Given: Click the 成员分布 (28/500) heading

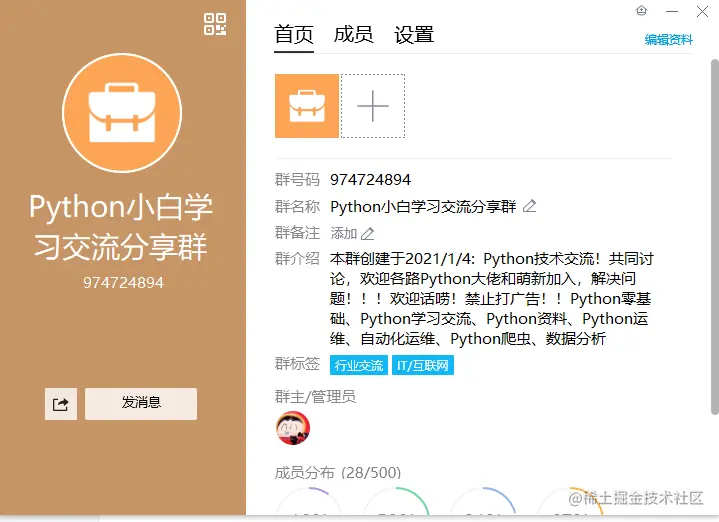Looking at the screenshot, I should pyautogui.click(x=338, y=472).
